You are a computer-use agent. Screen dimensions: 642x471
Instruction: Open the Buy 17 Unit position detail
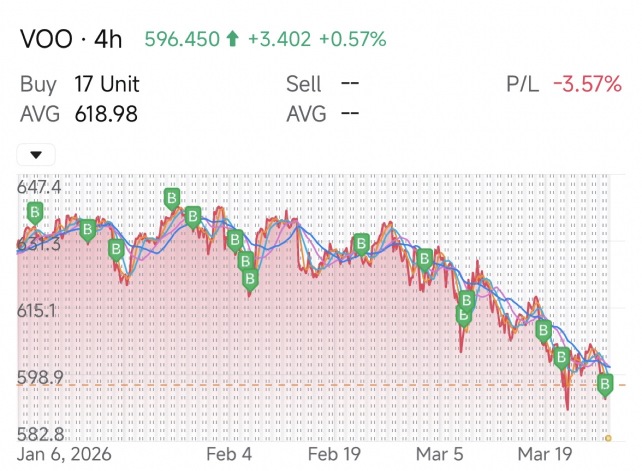(80, 84)
